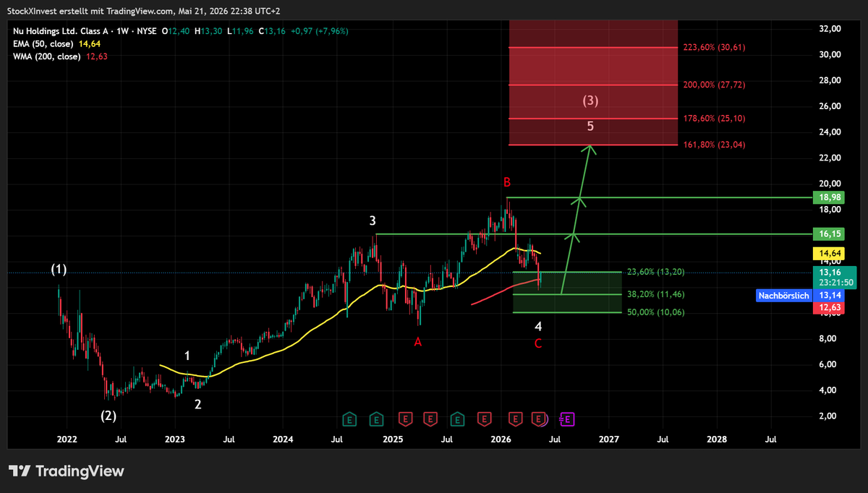This screenshot has width=868, height=493.
Task: Click the 2023 time axis label
Action: point(175,439)
